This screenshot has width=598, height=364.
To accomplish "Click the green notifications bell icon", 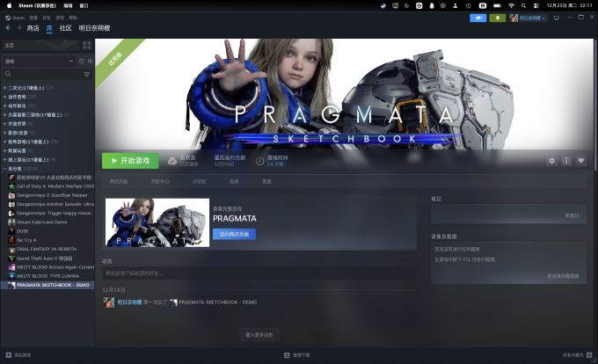I will click(x=498, y=17).
